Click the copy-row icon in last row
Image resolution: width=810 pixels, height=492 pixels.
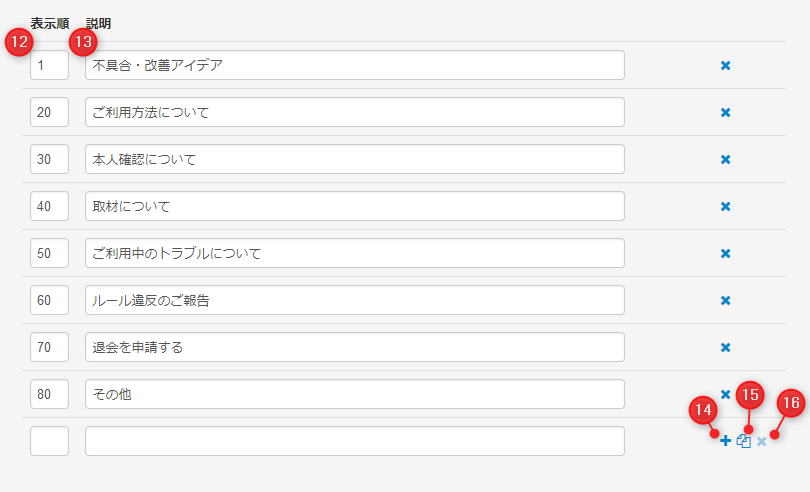744,441
